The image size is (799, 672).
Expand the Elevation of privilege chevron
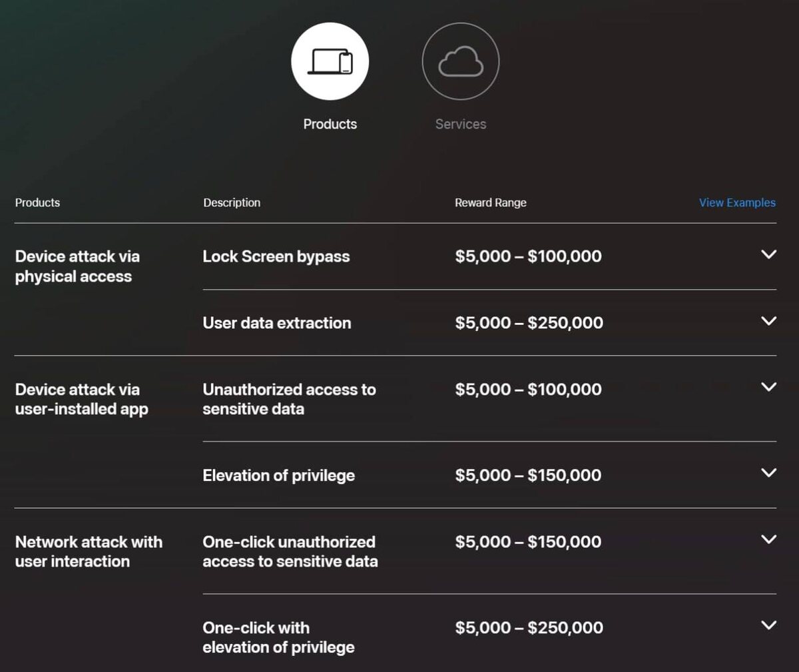click(x=768, y=473)
